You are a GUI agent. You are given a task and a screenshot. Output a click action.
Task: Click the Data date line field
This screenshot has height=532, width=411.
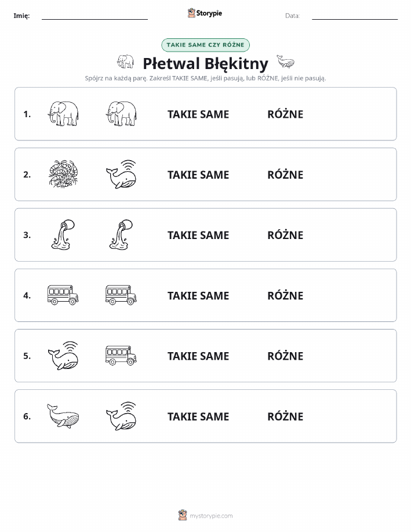click(355, 16)
